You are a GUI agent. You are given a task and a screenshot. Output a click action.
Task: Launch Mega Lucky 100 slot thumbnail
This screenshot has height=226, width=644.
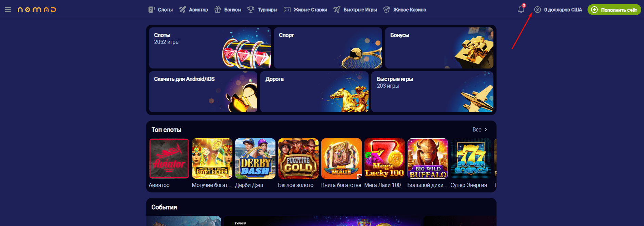[384, 159]
